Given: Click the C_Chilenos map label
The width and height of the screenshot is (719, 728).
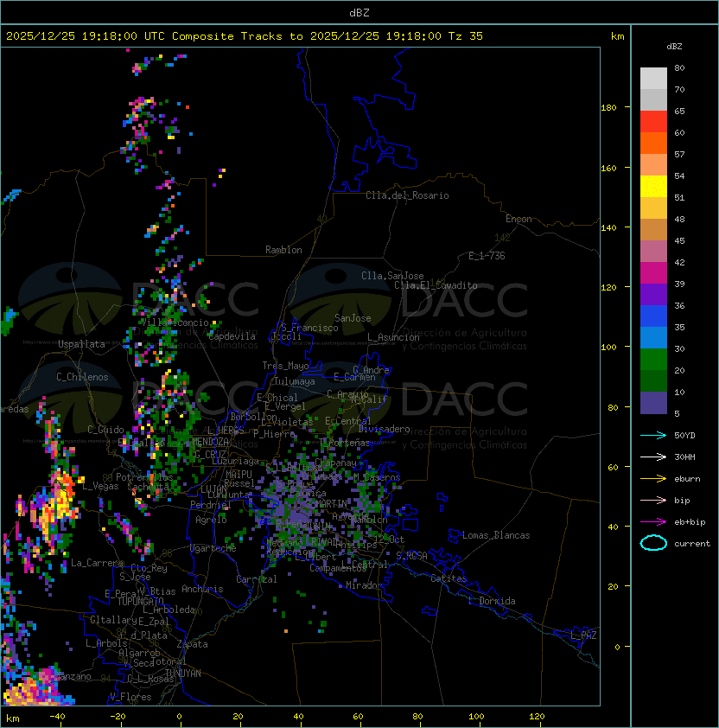Looking at the screenshot, I should click(x=82, y=377).
